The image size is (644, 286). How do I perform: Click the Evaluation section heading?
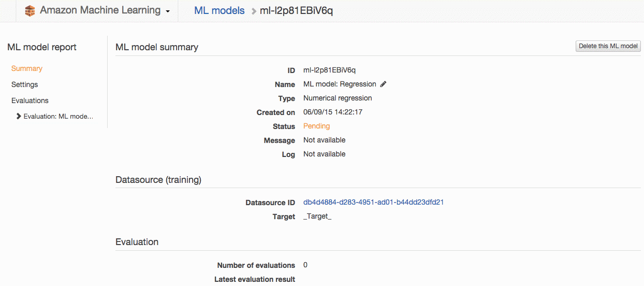click(137, 242)
